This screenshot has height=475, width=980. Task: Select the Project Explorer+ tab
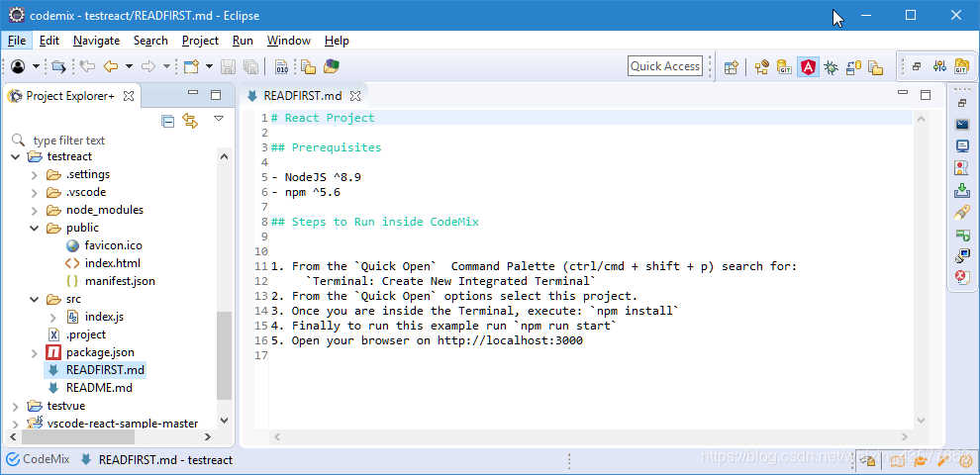tap(70, 96)
